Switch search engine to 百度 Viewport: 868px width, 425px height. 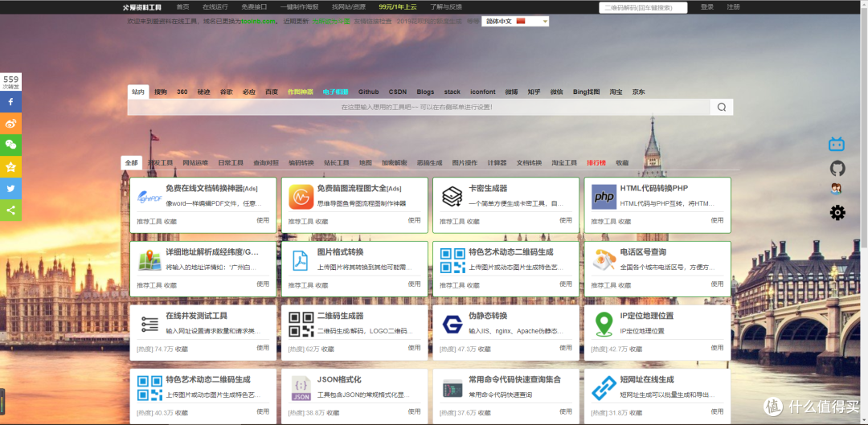click(x=272, y=92)
